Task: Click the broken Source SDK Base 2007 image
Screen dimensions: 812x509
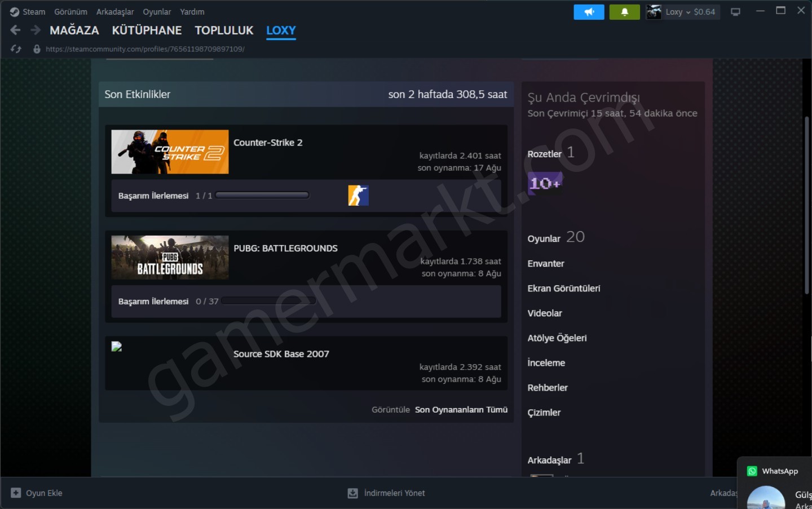Action: point(117,347)
